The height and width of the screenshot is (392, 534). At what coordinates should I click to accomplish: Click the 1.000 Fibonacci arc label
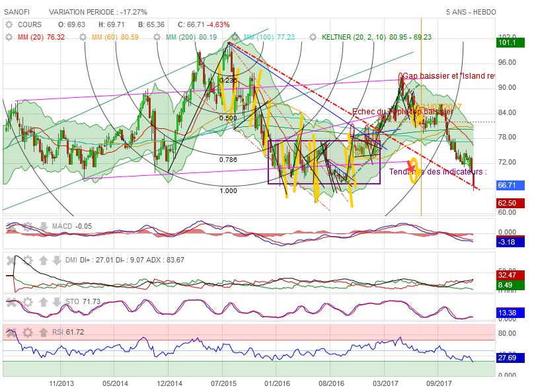[228, 191]
